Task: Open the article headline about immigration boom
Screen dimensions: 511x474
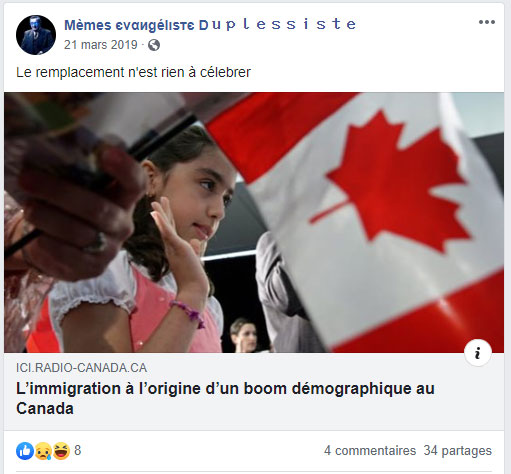Action: click(225, 398)
